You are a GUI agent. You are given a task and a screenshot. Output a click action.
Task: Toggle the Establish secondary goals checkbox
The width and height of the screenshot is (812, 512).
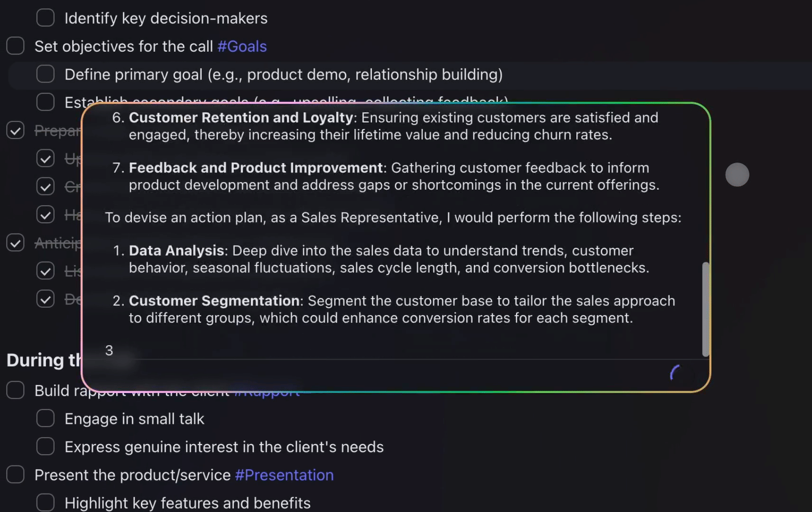pyautogui.click(x=46, y=102)
